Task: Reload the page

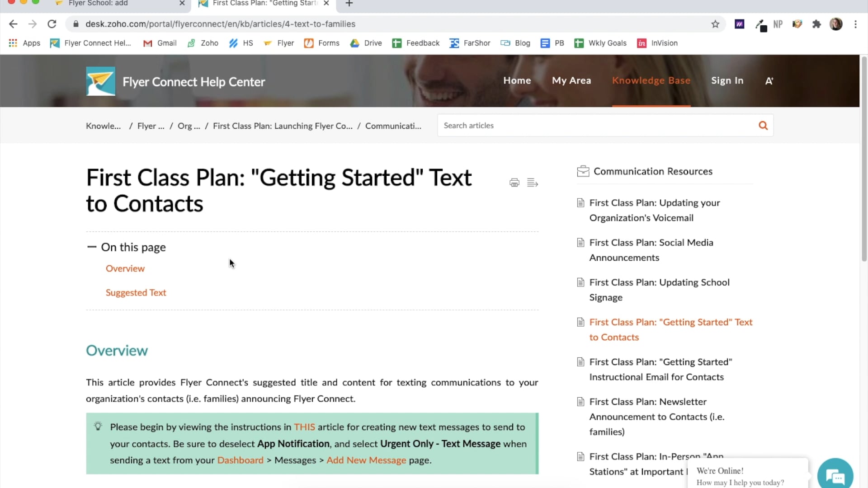Action: [52, 24]
